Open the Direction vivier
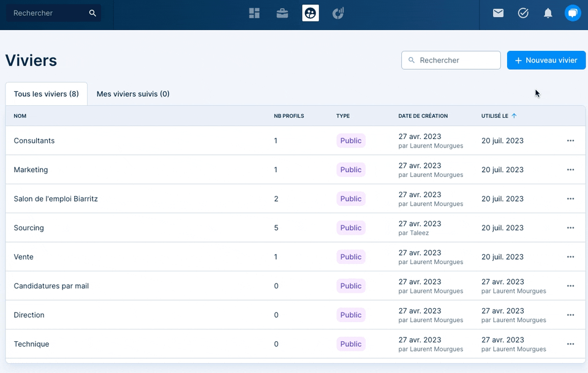This screenshot has width=588, height=373. tap(29, 315)
